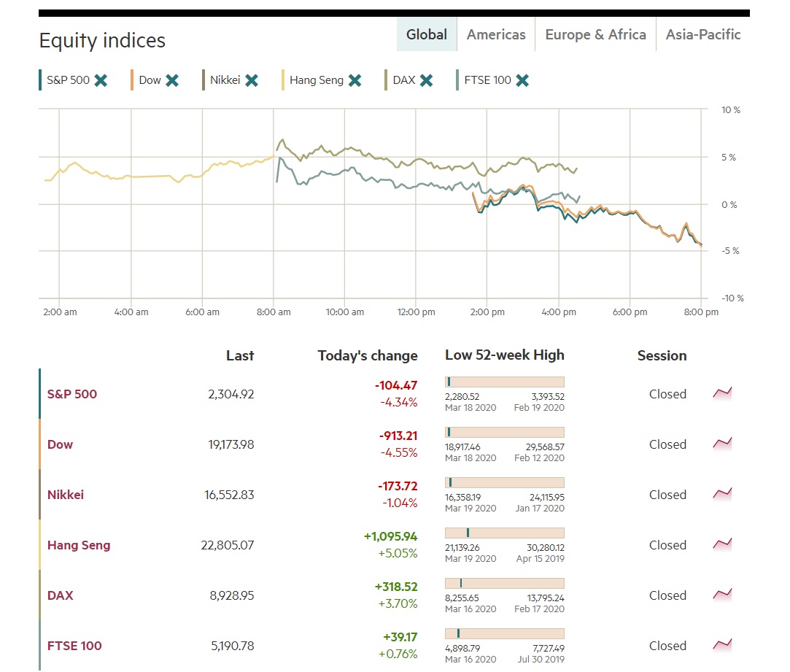Click the Dow legend label

(150, 80)
